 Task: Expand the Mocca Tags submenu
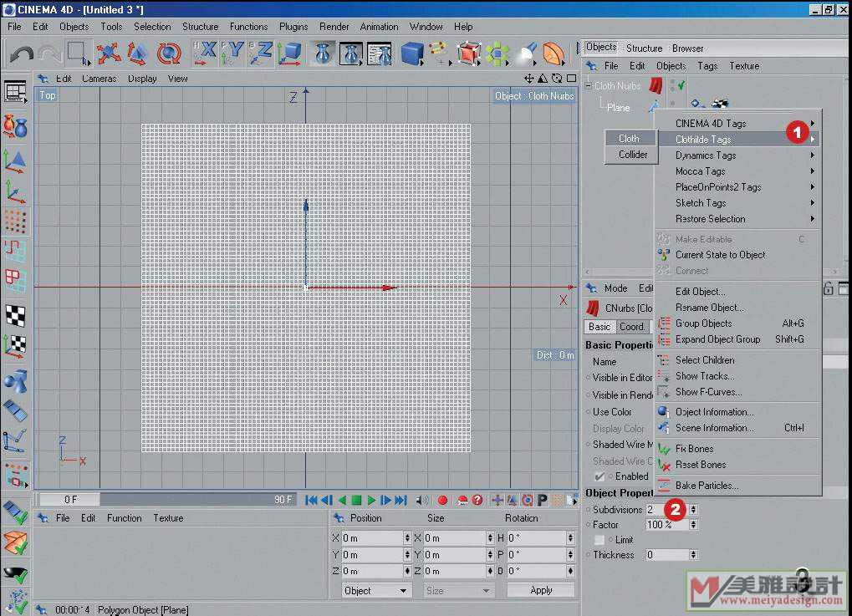tap(739, 171)
